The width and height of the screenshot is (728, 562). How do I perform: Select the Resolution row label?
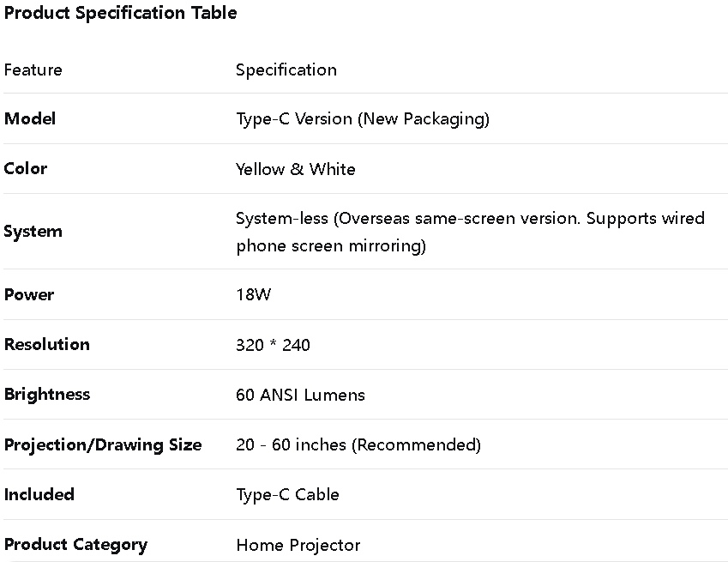(x=47, y=345)
